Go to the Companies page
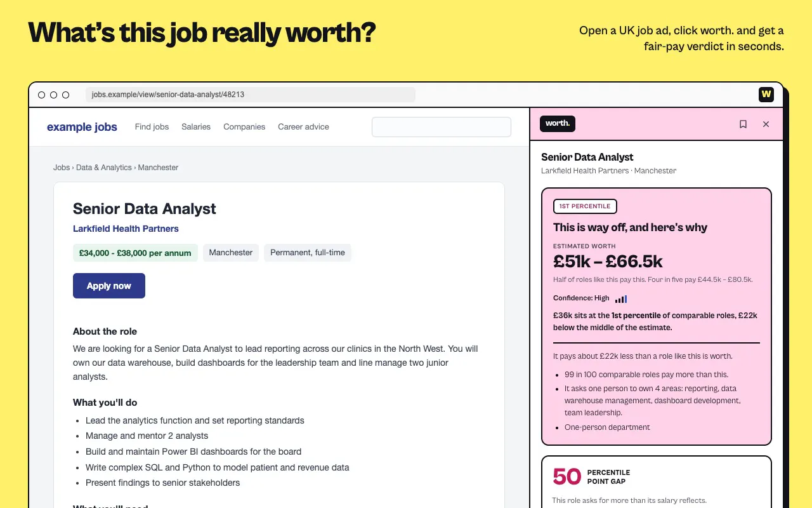The image size is (812, 508). (244, 127)
